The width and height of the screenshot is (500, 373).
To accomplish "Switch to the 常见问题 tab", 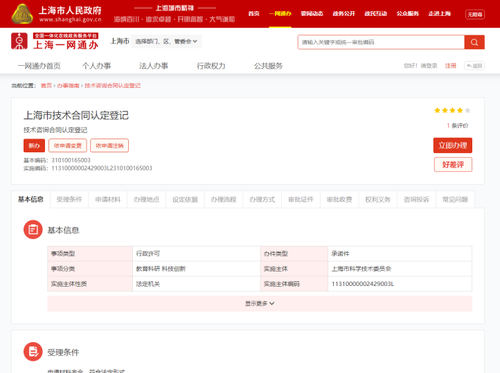I will [x=455, y=199].
